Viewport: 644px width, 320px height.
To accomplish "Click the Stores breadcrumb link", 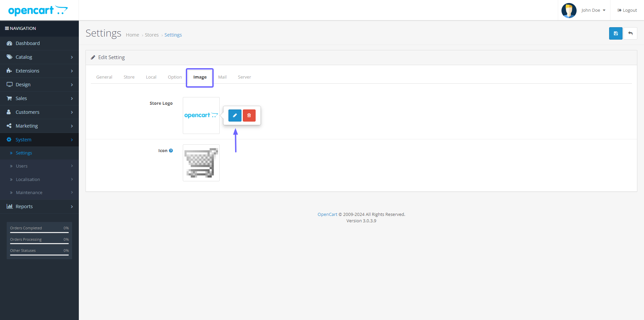I will [152, 35].
